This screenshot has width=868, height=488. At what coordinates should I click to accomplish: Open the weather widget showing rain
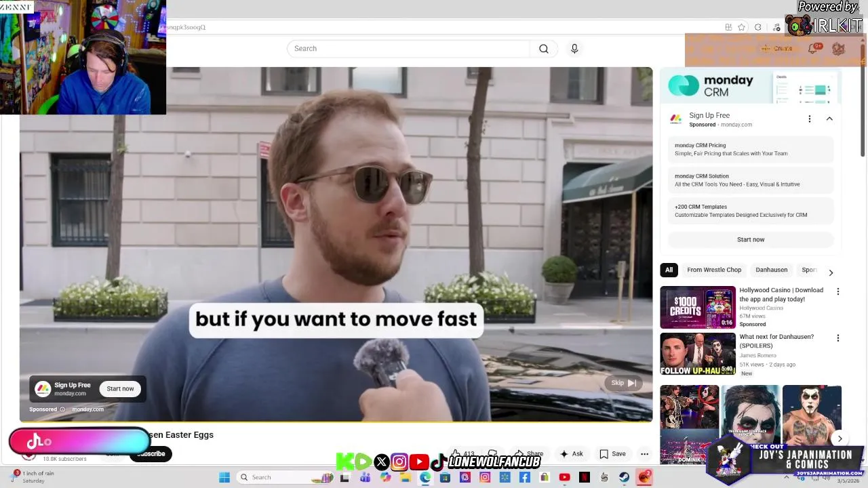coord(33,477)
